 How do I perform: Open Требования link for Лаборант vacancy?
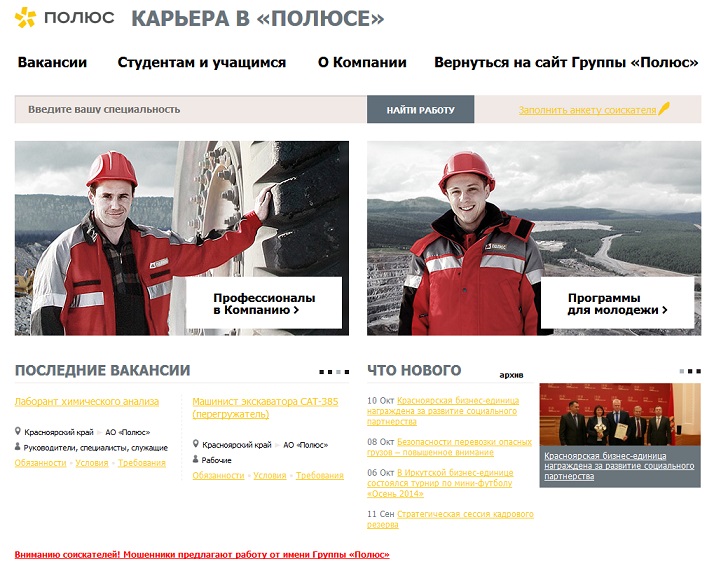[x=142, y=463]
